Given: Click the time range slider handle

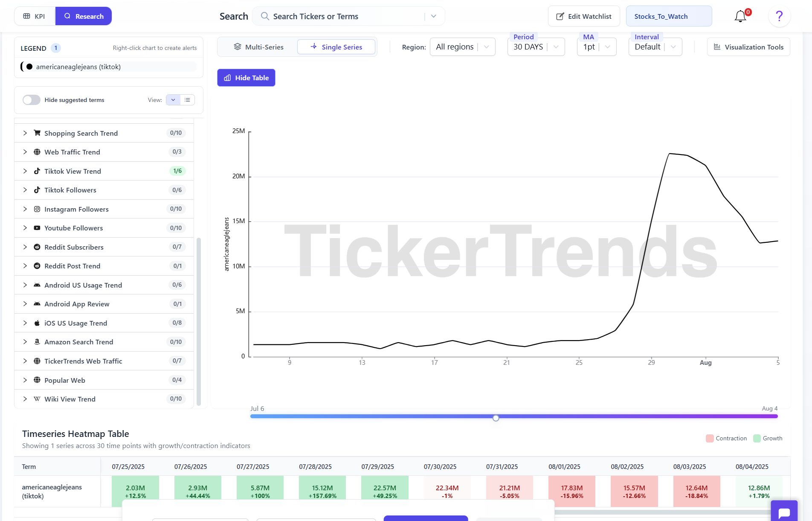Looking at the screenshot, I should point(496,418).
